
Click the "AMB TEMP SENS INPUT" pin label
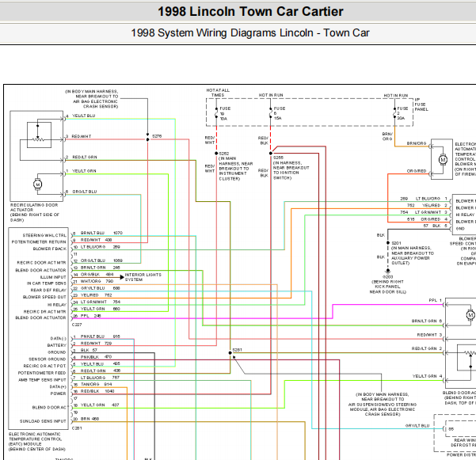[x=42, y=380]
